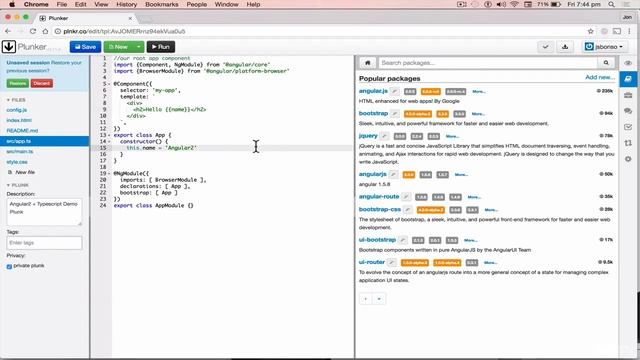Click the checkmark toolbar button

pos(545,47)
